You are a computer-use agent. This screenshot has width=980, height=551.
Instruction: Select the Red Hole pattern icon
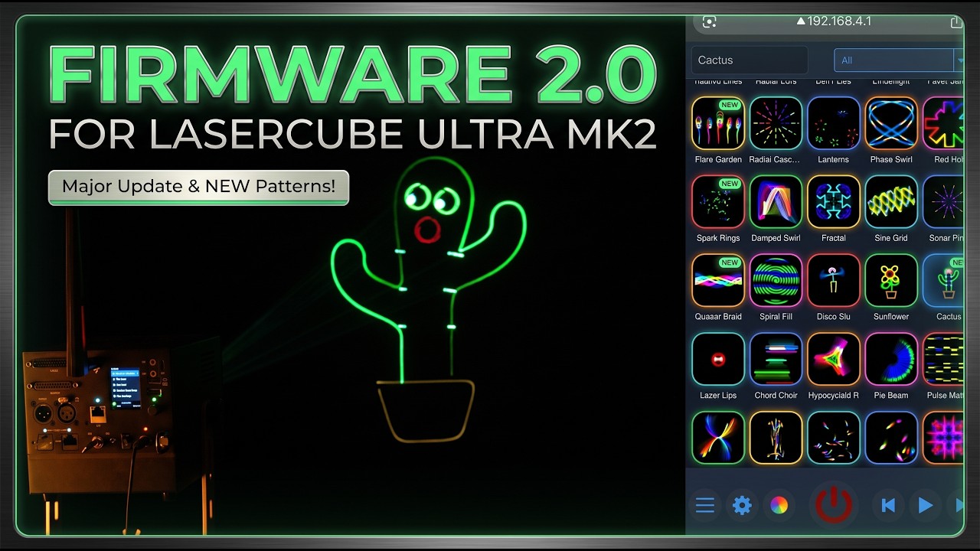[x=943, y=122]
